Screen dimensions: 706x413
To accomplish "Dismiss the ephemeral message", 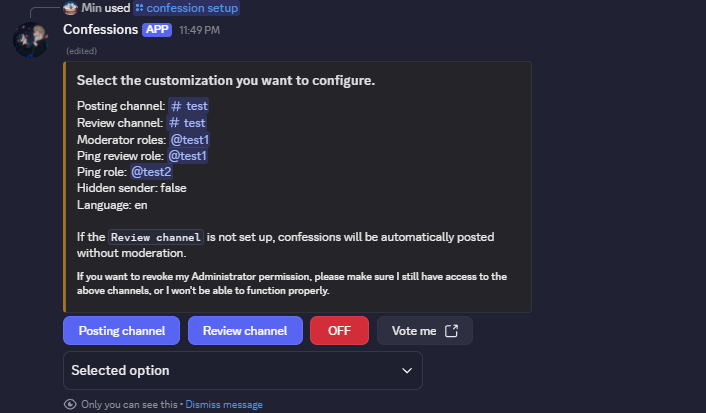I will (x=224, y=405).
